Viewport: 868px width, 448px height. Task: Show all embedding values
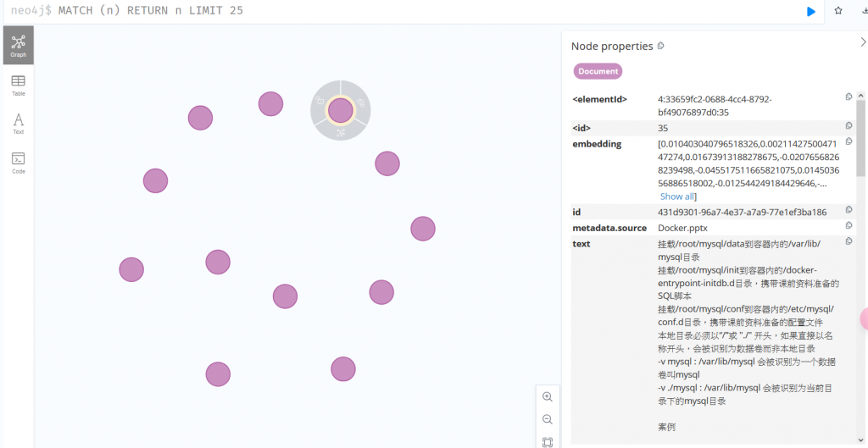(x=676, y=196)
